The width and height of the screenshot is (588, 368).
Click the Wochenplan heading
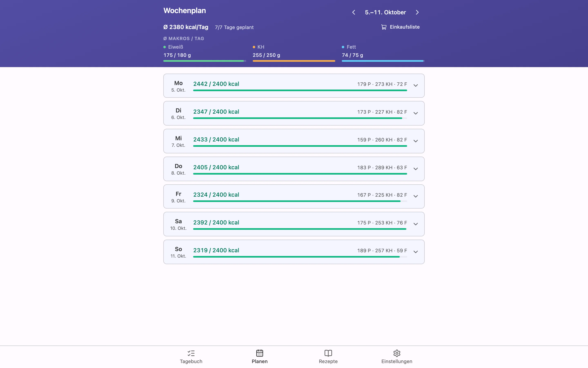pos(185,10)
